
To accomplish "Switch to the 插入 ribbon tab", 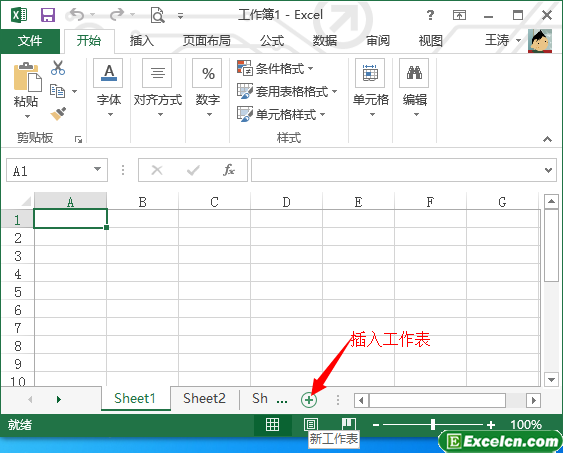I will pos(142,41).
